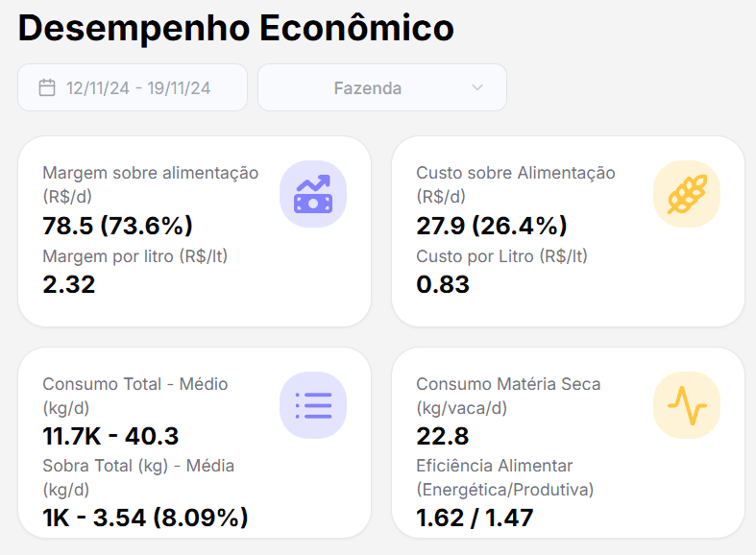Click the wheat icon on cost card
The width and height of the screenshot is (756, 555).
point(687,194)
